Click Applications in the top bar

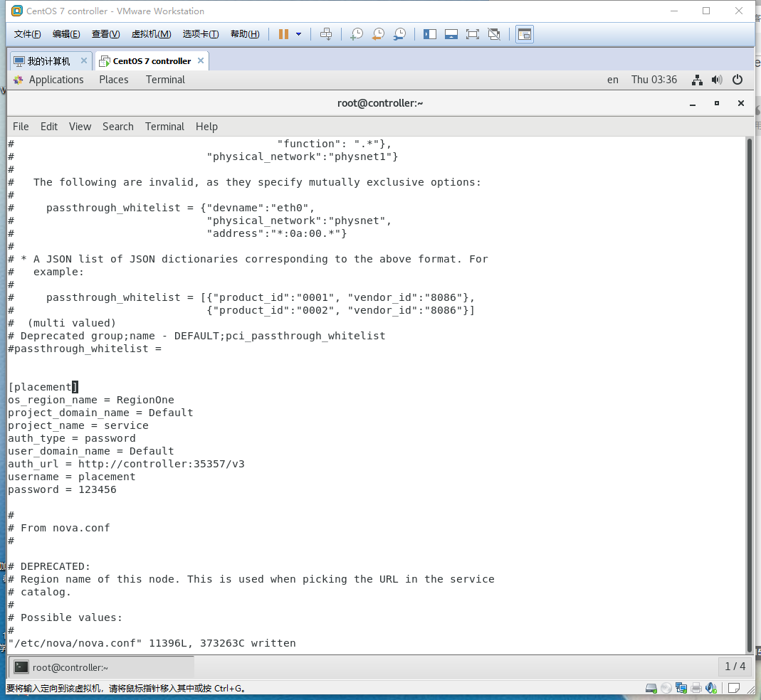[57, 80]
